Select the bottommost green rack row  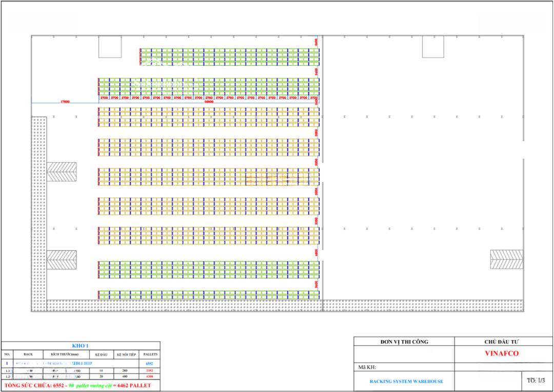(x=208, y=295)
